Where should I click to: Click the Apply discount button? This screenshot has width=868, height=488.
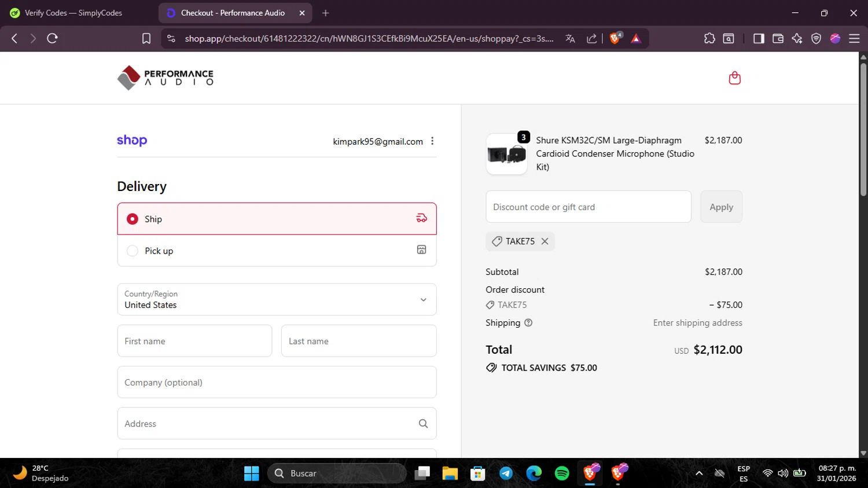(721, 207)
